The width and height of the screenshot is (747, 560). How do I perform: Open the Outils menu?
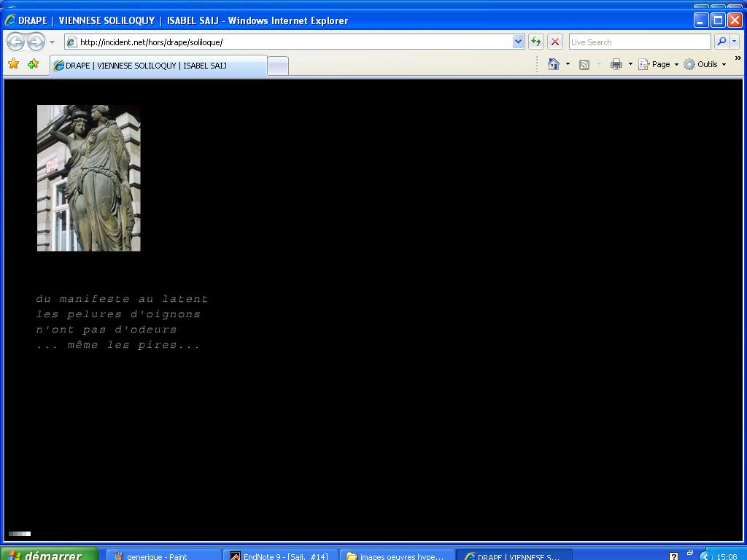tap(705, 64)
